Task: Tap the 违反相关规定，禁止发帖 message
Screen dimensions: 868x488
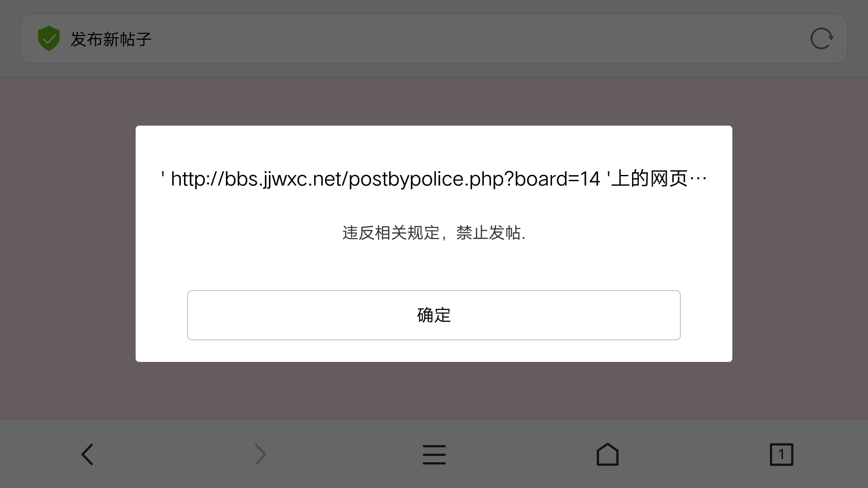Action: [434, 233]
